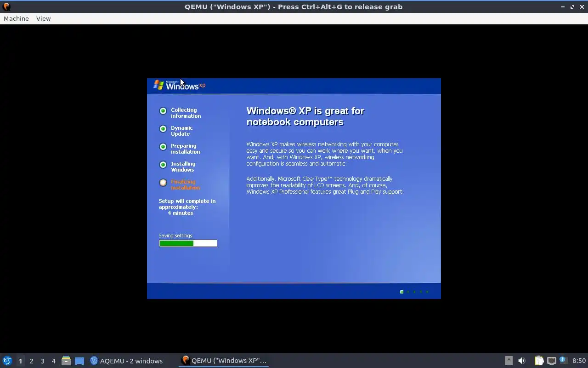Image resolution: width=588 pixels, height=368 pixels.
Task: Click the first green slide indicator dot
Action: [401, 292]
